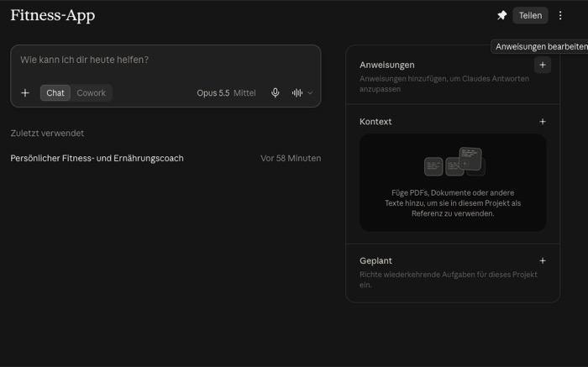Click the 'Mittel' effort level label
This screenshot has height=367, width=588.
244,93
